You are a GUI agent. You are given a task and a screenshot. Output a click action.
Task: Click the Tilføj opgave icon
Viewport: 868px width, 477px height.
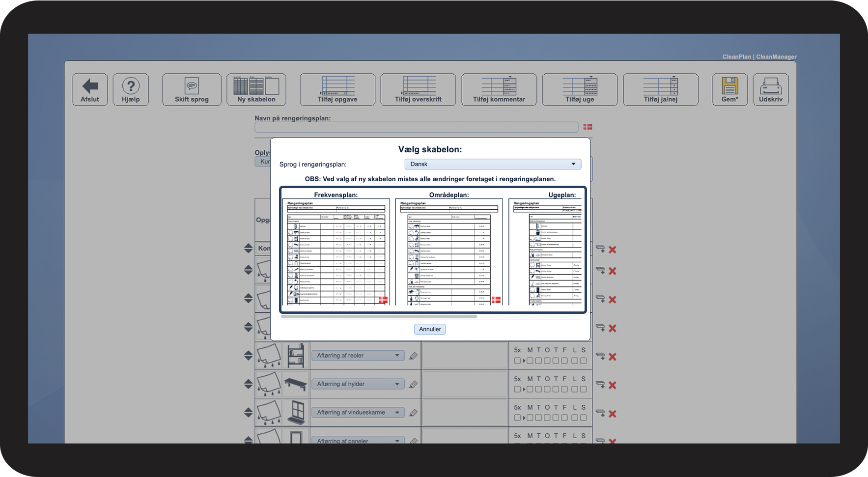tap(337, 86)
